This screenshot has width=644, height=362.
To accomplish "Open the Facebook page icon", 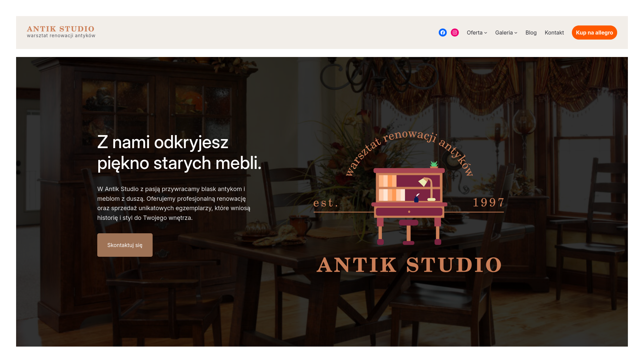I will [x=443, y=33].
